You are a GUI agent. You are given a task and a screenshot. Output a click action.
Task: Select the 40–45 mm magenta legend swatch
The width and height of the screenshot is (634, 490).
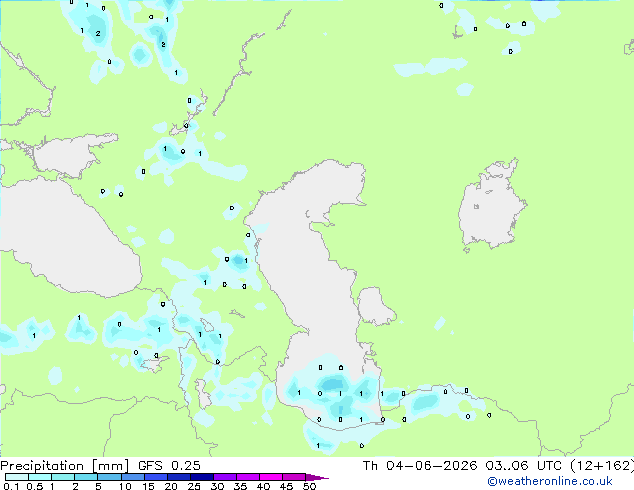tap(271, 477)
